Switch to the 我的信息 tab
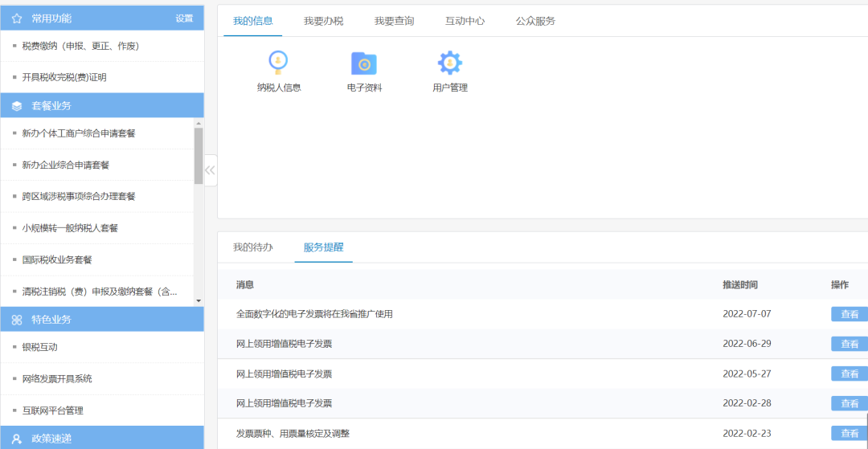This screenshot has width=868, height=449. point(253,21)
